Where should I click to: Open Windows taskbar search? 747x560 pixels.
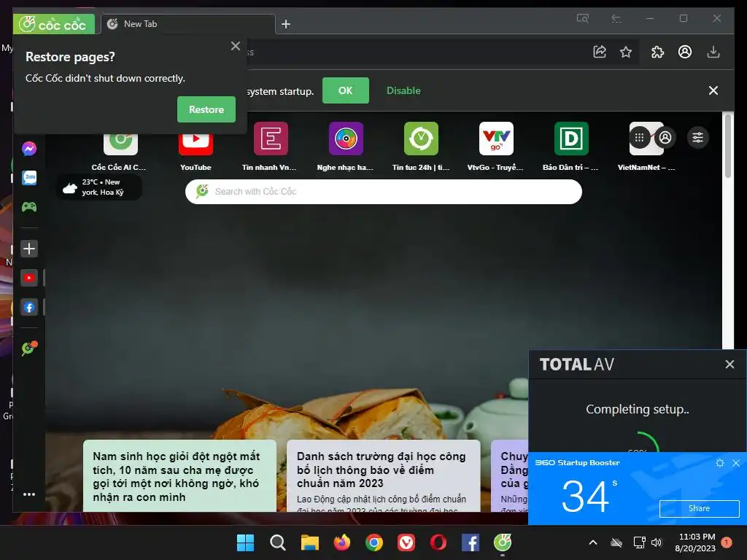coord(278,542)
